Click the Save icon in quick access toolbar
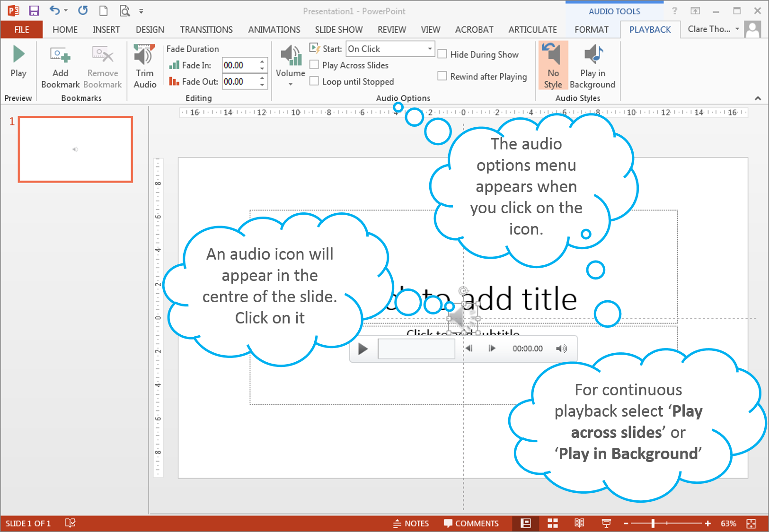769x532 pixels. click(x=34, y=11)
